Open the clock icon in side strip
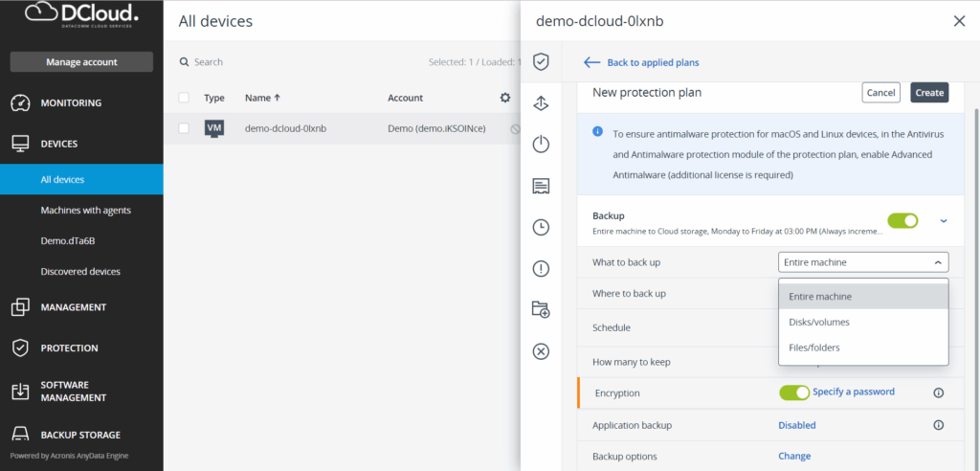980x471 pixels. 541,227
